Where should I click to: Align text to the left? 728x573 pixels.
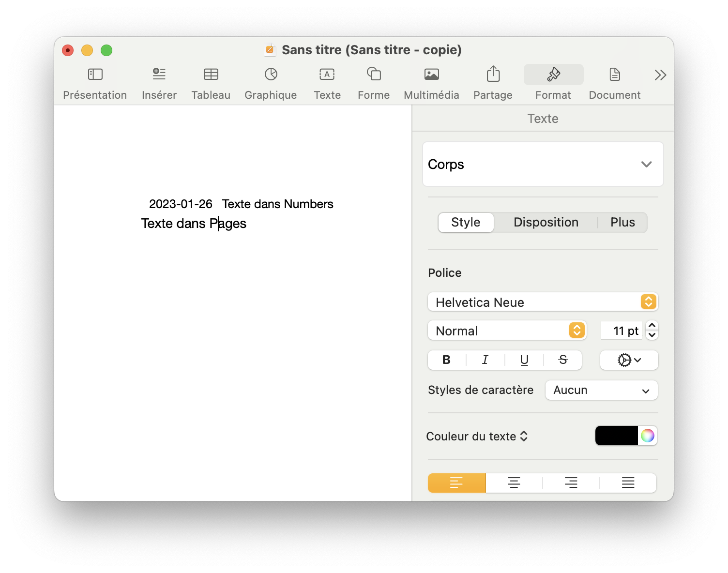(x=456, y=483)
